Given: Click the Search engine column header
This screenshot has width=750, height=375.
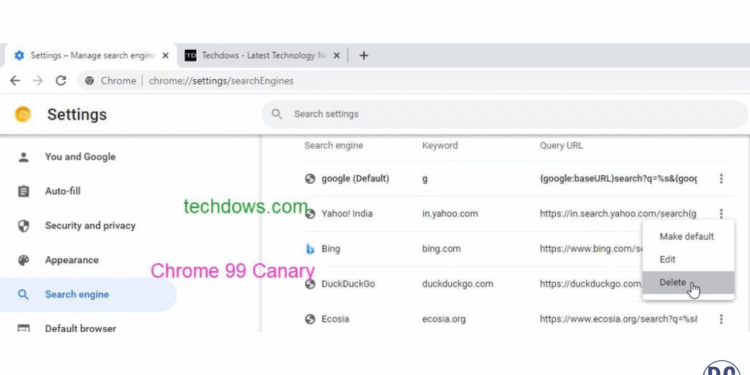Looking at the screenshot, I should (x=333, y=145).
